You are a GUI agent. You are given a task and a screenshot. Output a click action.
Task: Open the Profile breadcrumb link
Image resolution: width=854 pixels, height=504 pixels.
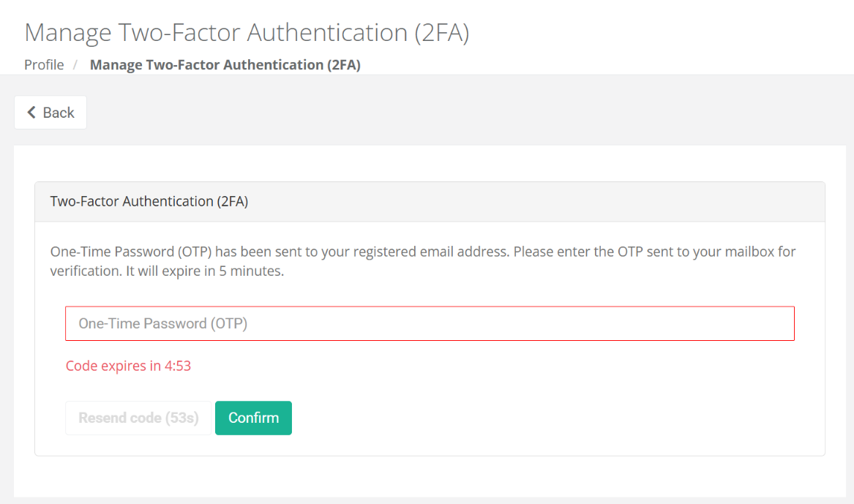click(44, 65)
